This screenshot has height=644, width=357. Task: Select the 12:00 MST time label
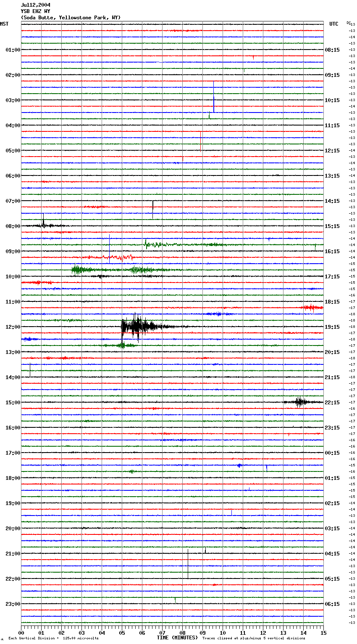(x=13, y=327)
